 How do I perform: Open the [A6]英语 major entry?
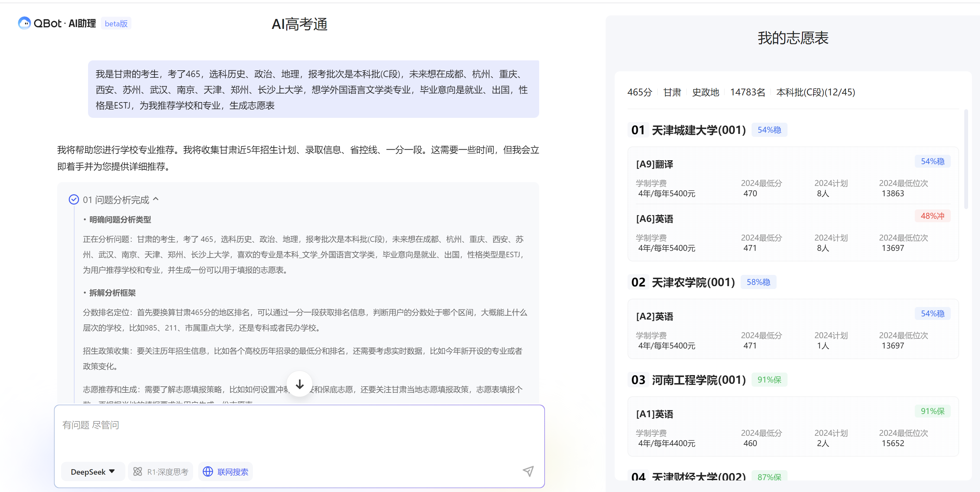(x=793, y=232)
